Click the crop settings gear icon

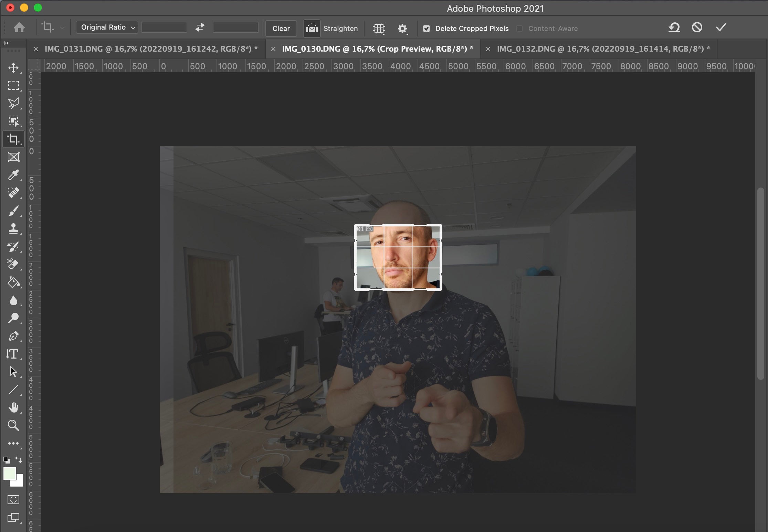click(x=403, y=28)
